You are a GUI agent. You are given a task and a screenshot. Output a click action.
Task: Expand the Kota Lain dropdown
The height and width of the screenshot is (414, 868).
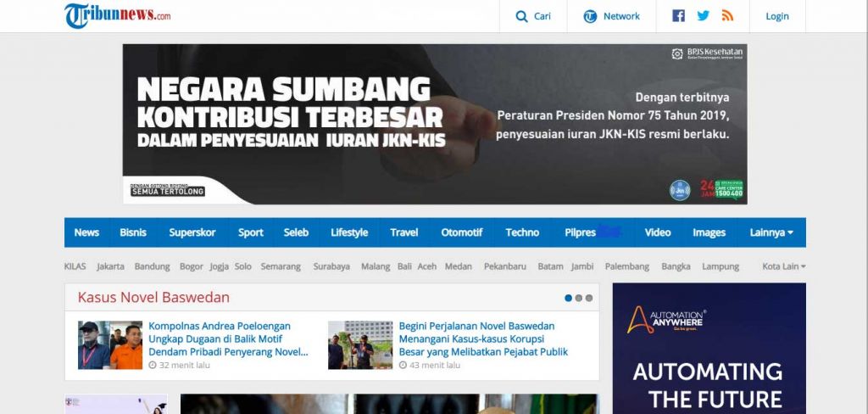(x=783, y=266)
